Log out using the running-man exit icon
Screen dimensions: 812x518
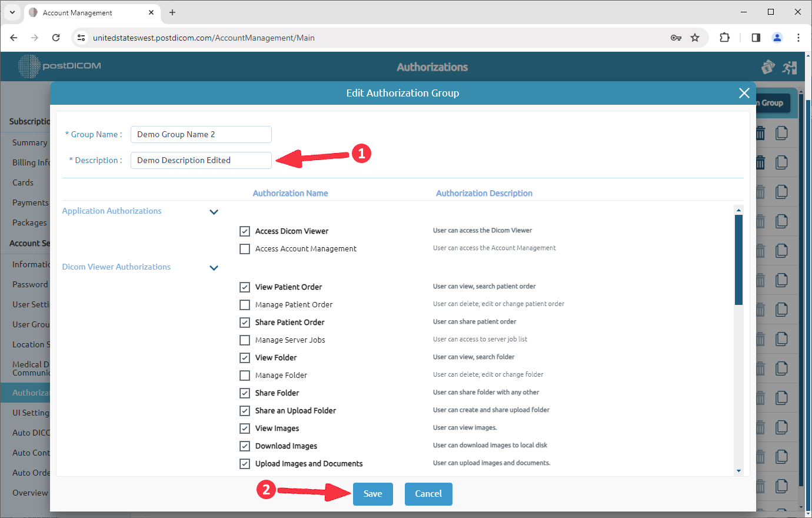790,67
